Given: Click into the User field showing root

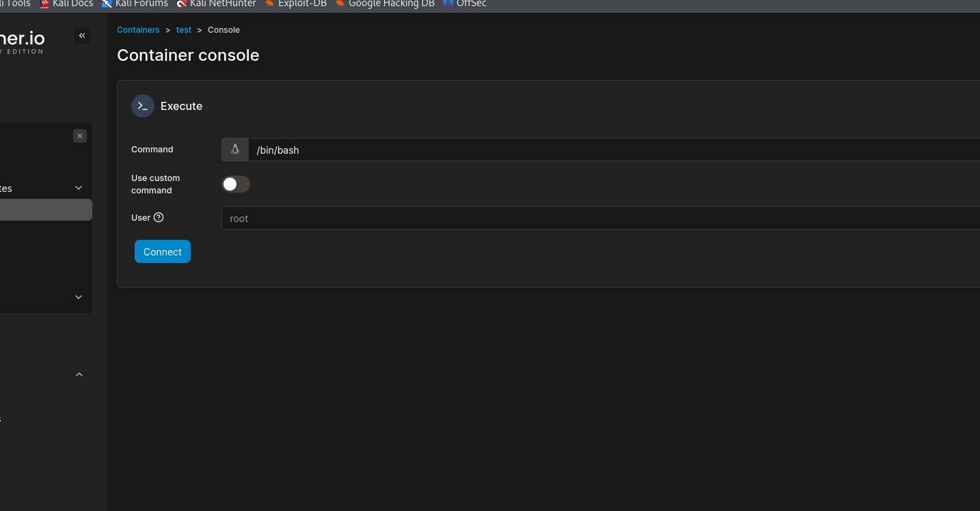Looking at the screenshot, I should [x=601, y=218].
